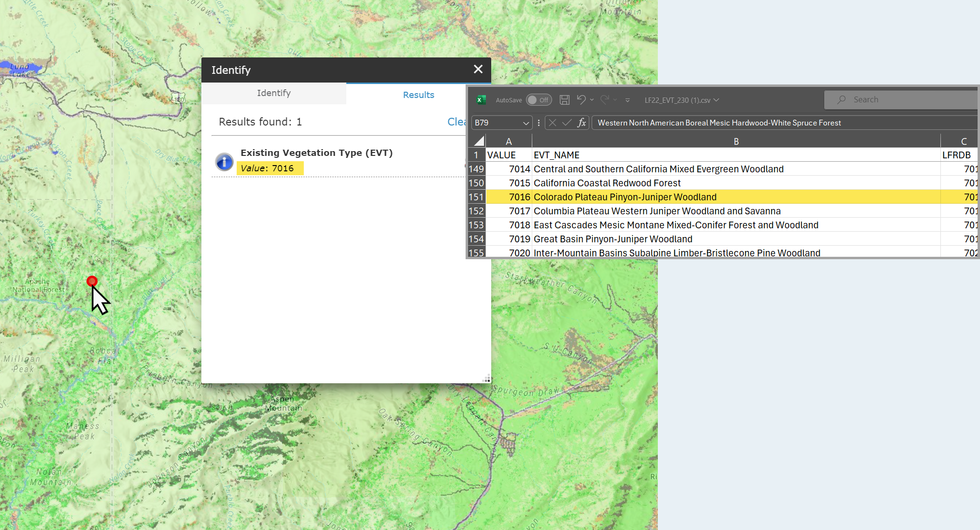Click the Redo icon in Excel
The height and width of the screenshot is (530, 980).
tap(604, 99)
